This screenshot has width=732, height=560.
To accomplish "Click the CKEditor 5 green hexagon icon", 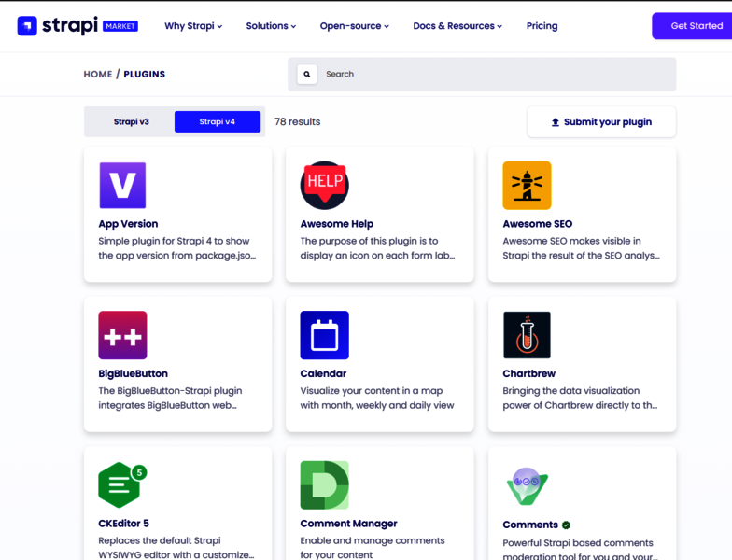I will click(122, 485).
